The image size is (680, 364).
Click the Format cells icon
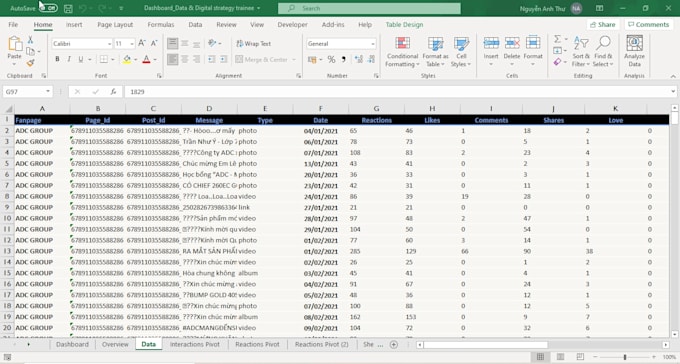click(x=533, y=43)
